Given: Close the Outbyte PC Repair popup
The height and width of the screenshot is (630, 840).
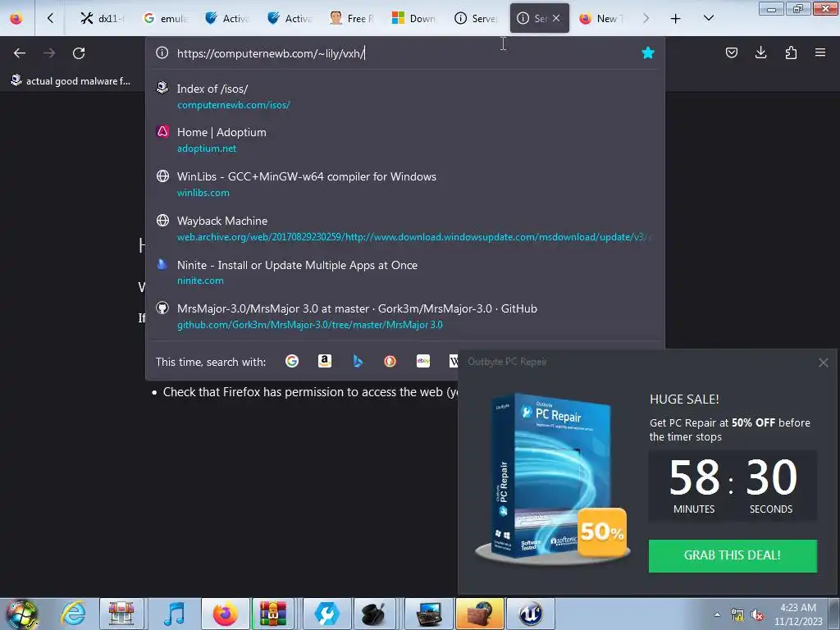Looking at the screenshot, I should point(824,363).
